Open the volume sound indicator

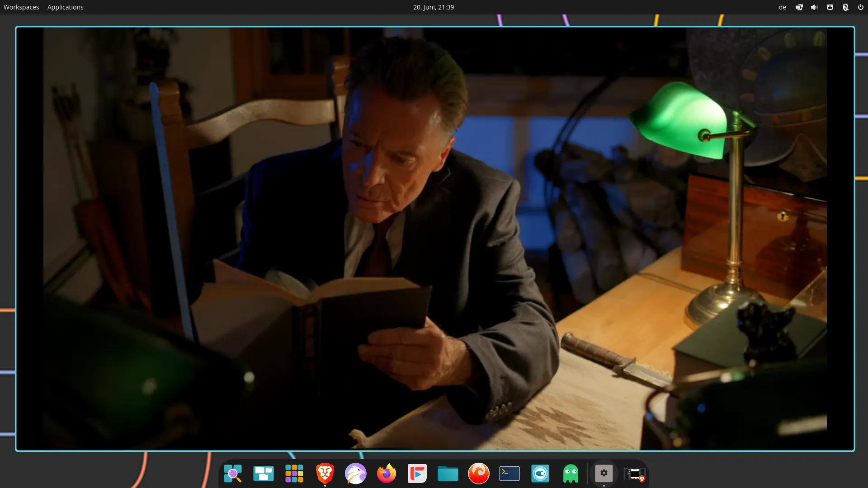click(814, 7)
